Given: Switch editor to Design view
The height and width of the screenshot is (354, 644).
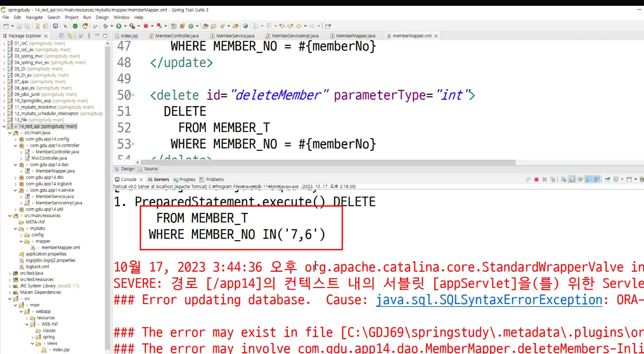Looking at the screenshot, I should (124, 169).
